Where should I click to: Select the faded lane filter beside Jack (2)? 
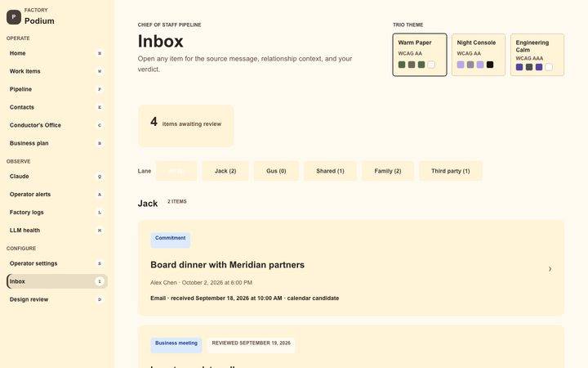pyautogui.click(x=176, y=171)
